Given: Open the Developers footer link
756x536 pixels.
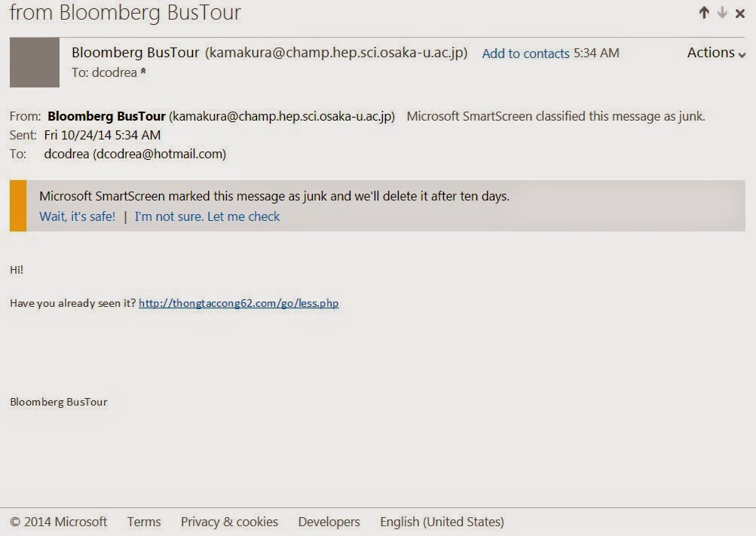Looking at the screenshot, I should (329, 522).
